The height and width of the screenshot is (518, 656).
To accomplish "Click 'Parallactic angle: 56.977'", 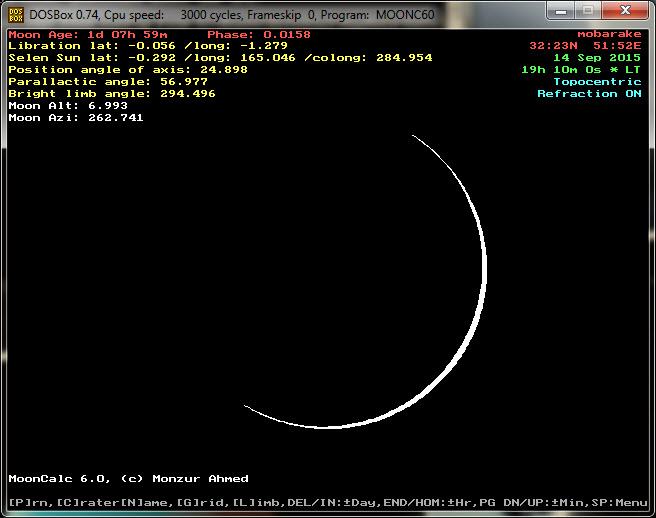I will [108, 82].
